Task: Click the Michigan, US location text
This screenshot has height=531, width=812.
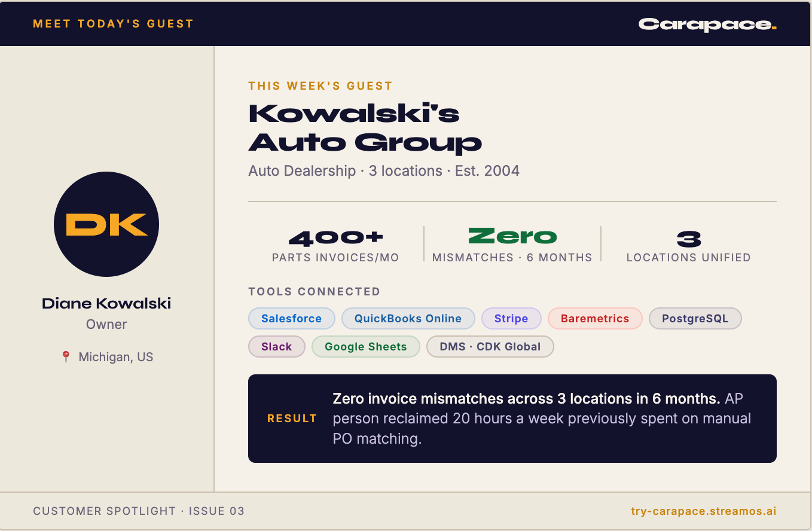Action: point(116,357)
